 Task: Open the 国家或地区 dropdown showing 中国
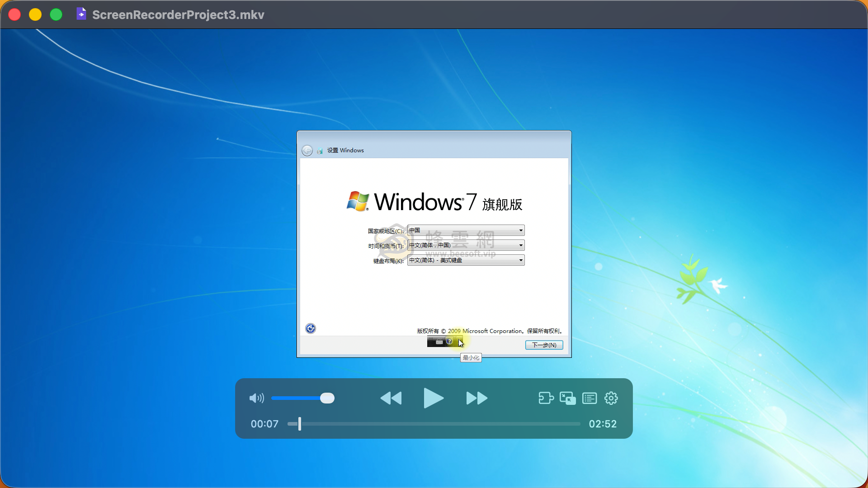pyautogui.click(x=466, y=230)
